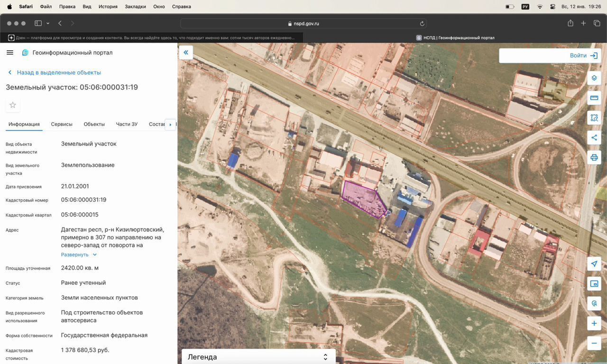Add the land plot to favorites with the star
The height and width of the screenshot is (364, 607).
click(13, 105)
